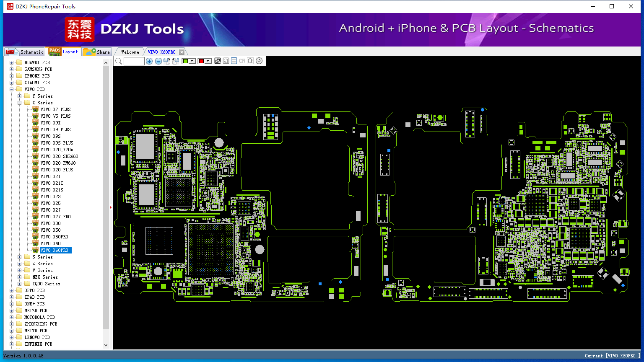Select VIVO X20_X20A in the tree
The image size is (644, 362).
[x=57, y=150]
